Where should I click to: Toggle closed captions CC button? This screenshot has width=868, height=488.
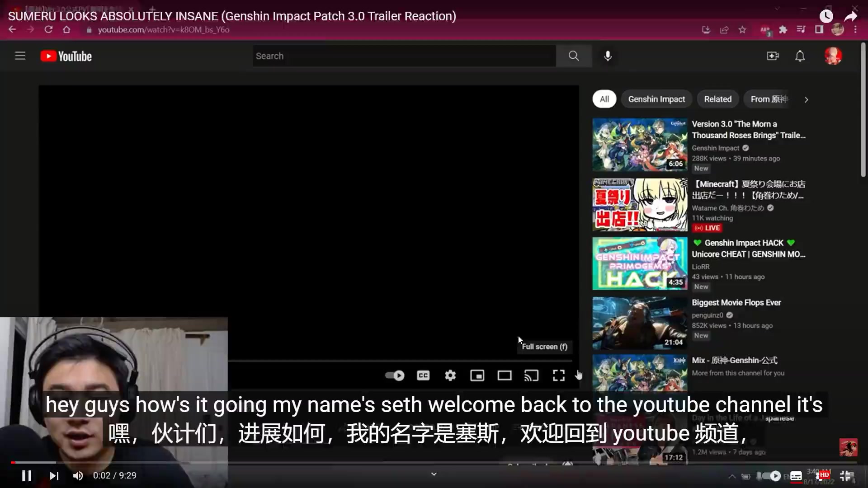(423, 375)
